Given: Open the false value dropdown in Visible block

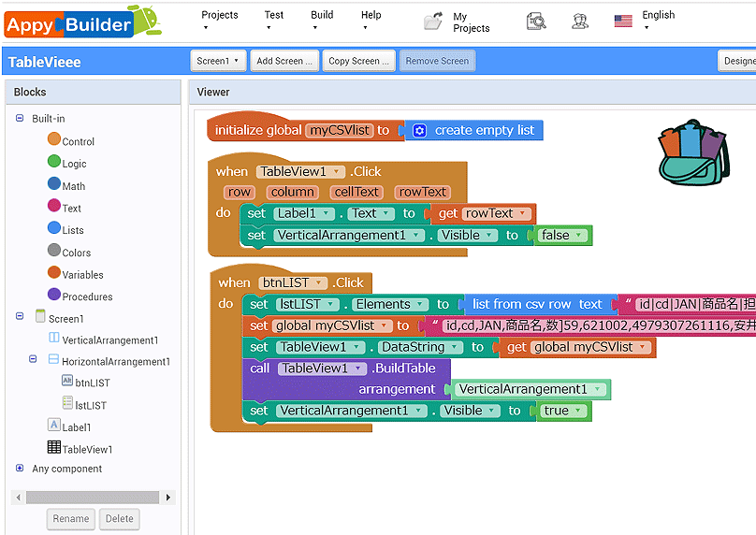Looking at the screenshot, I should (579, 235).
